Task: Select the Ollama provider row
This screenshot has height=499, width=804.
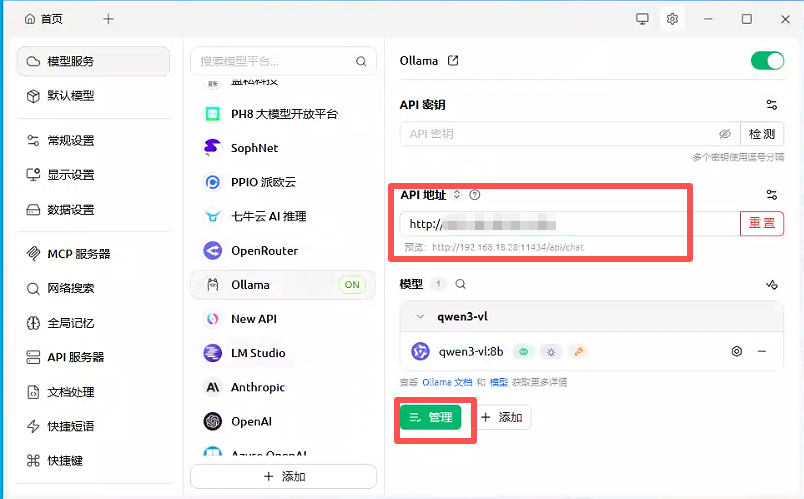Action: [x=283, y=285]
